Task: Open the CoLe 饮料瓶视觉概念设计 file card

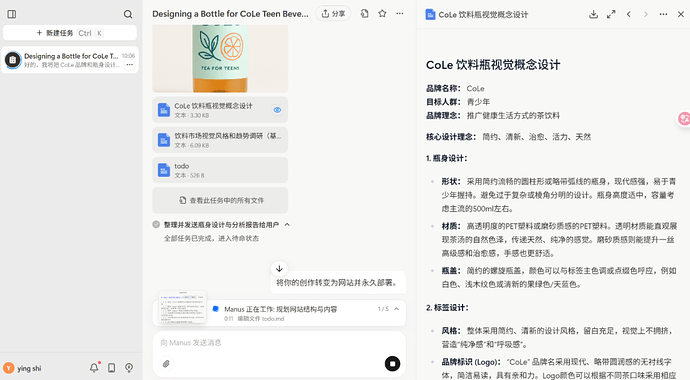Action: [x=220, y=110]
